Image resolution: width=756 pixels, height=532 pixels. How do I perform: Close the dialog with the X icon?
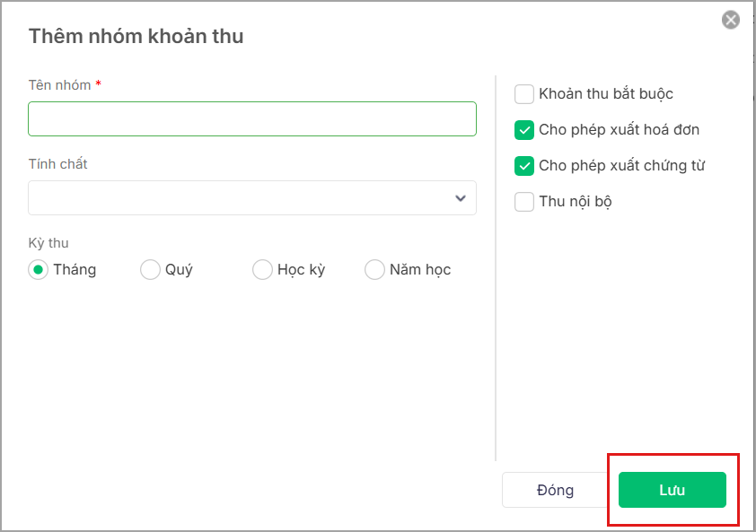pyautogui.click(x=731, y=20)
